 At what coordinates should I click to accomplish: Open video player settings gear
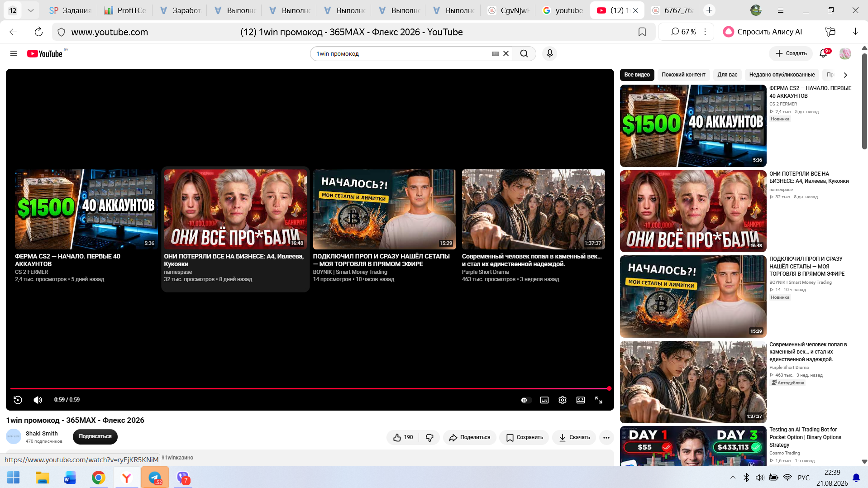click(563, 400)
